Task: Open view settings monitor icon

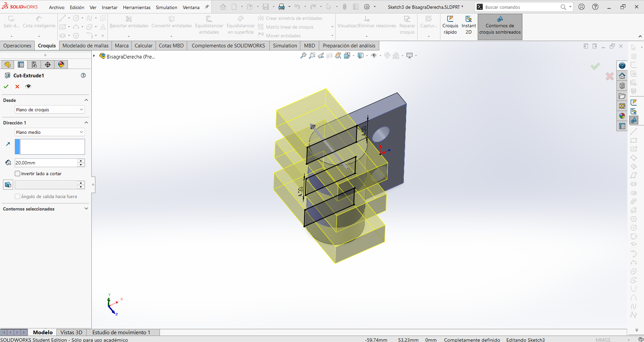Action: [410, 55]
